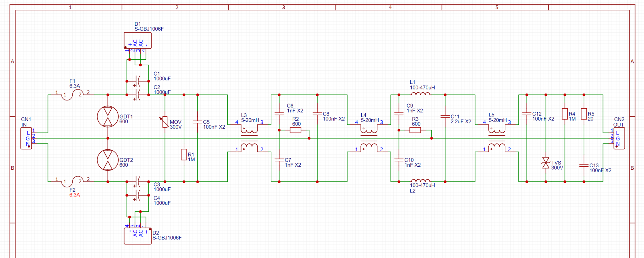Select connector CN1 IN symbol
The image size is (644, 258).
click(26, 138)
